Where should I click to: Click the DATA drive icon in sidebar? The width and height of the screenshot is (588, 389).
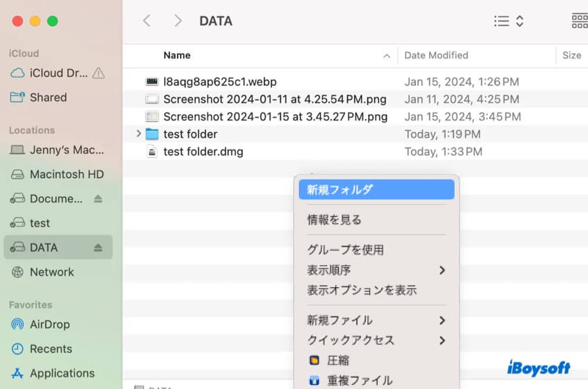click(x=17, y=247)
